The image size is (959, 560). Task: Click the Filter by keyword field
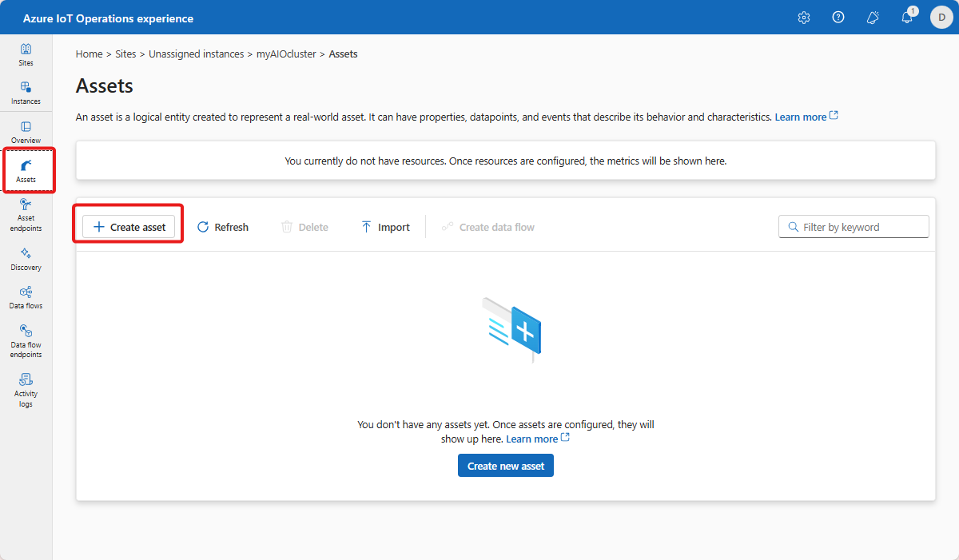(x=854, y=227)
